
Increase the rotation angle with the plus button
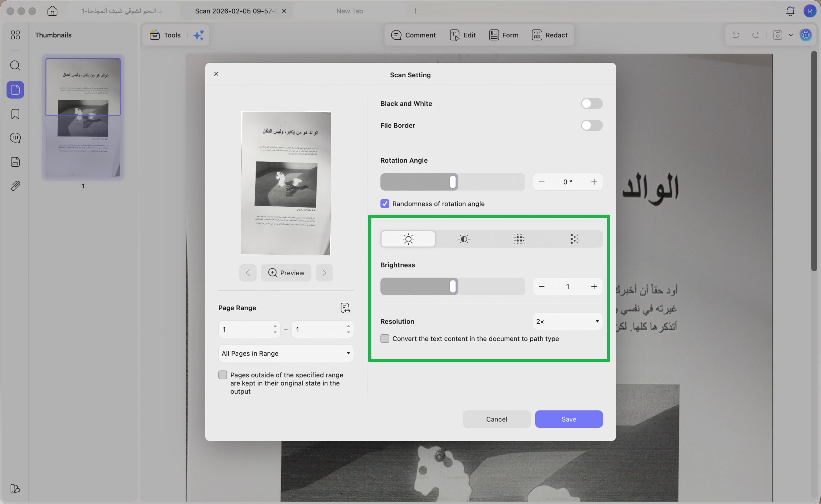coord(594,182)
